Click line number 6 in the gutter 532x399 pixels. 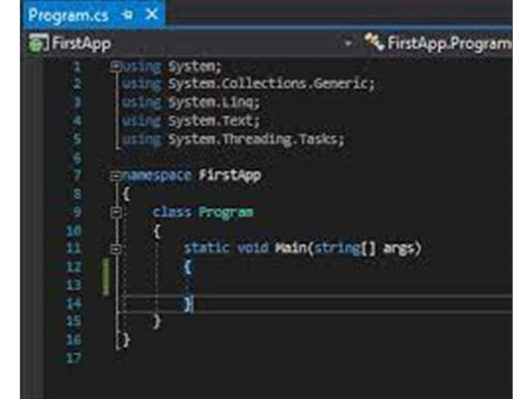tap(77, 158)
